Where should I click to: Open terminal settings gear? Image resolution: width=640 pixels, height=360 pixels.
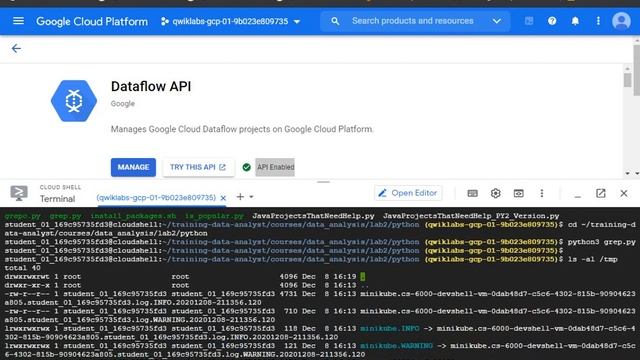click(496, 193)
